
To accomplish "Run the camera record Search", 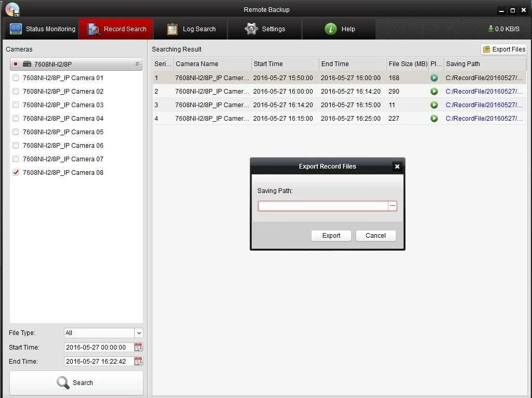I will pyautogui.click(x=76, y=382).
